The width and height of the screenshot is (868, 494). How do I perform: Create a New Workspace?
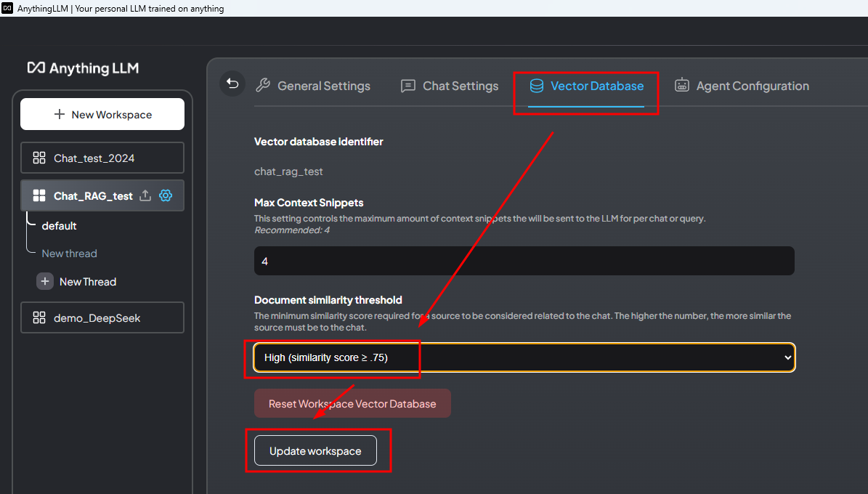pyautogui.click(x=102, y=114)
